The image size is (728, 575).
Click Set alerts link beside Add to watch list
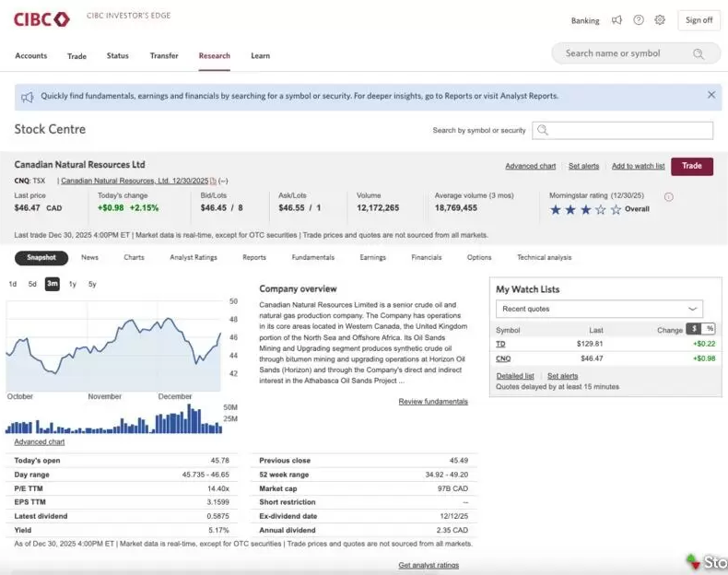click(583, 166)
